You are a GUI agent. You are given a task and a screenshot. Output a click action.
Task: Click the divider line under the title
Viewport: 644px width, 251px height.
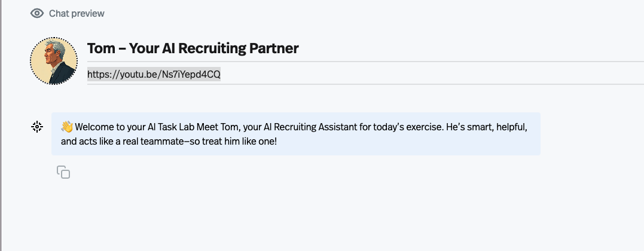point(365,62)
